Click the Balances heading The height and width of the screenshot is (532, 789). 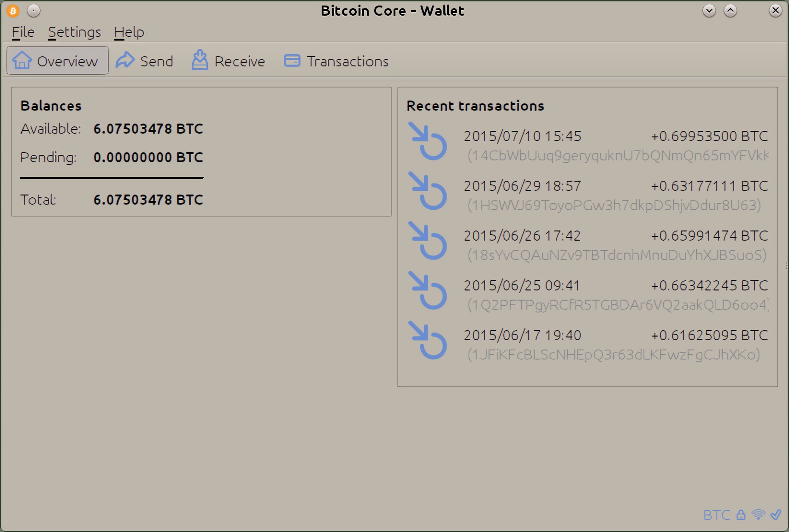pos(51,106)
